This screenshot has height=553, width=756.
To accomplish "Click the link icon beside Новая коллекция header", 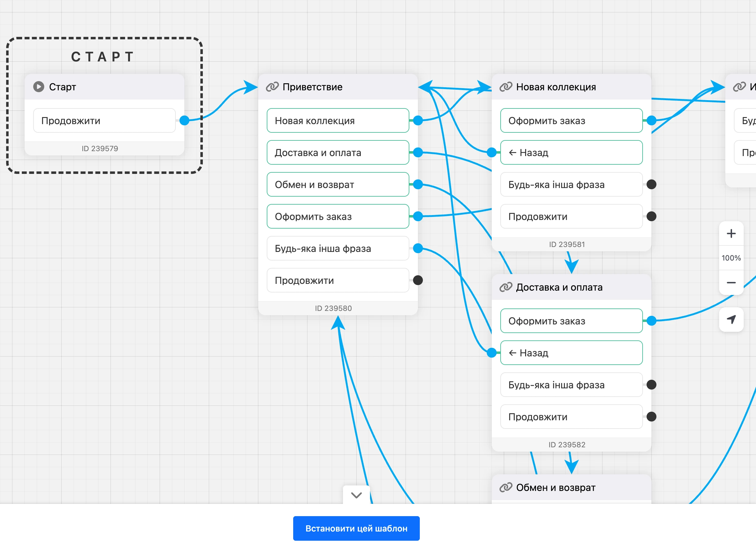I will point(506,87).
